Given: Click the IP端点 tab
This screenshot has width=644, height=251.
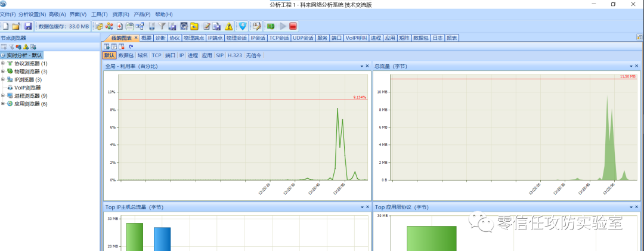Looking at the screenshot, I should point(215,38).
